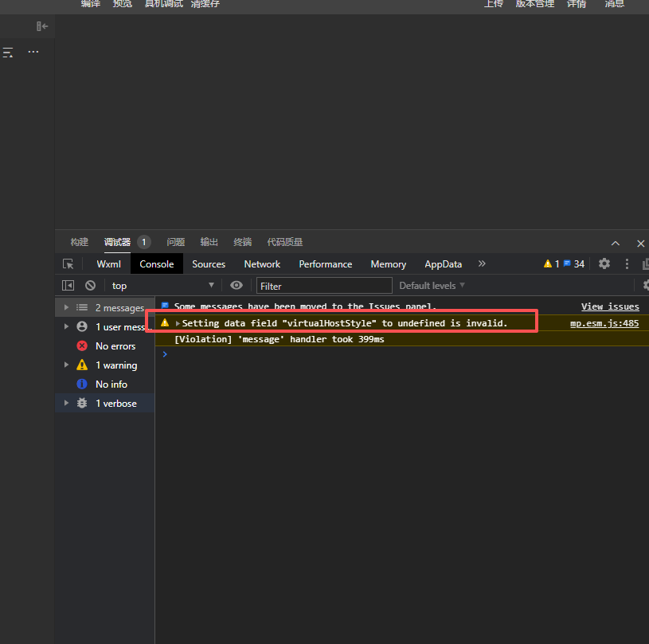Switch to the Network tab
Screen dimensions: 649x644
262,264
